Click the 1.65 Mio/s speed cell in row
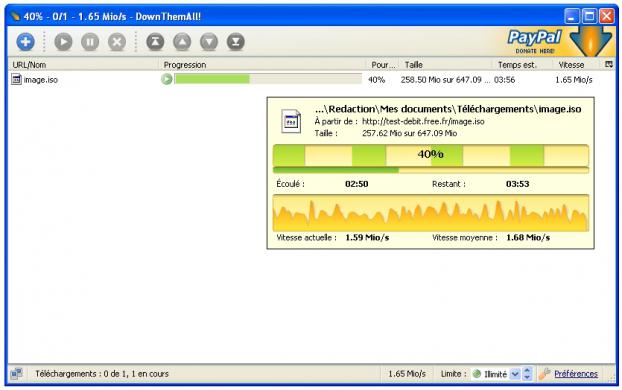 [x=574, y=80]
